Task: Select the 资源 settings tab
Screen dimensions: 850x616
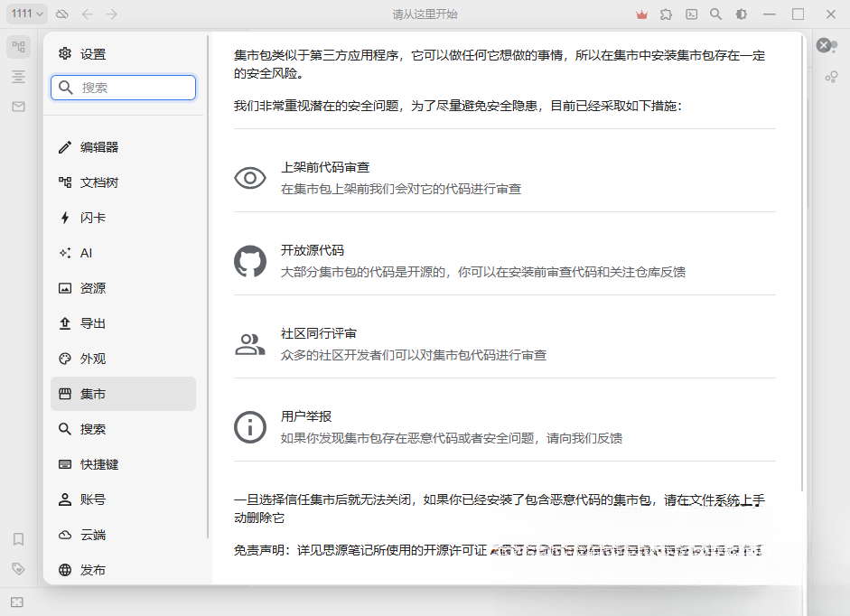Action: (x=123, y=288)
